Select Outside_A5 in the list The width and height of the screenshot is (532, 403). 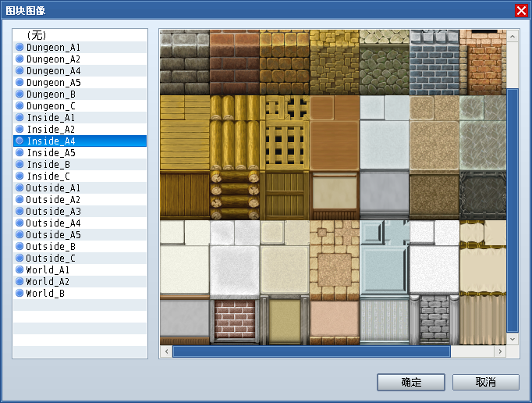tap(80, 235)
